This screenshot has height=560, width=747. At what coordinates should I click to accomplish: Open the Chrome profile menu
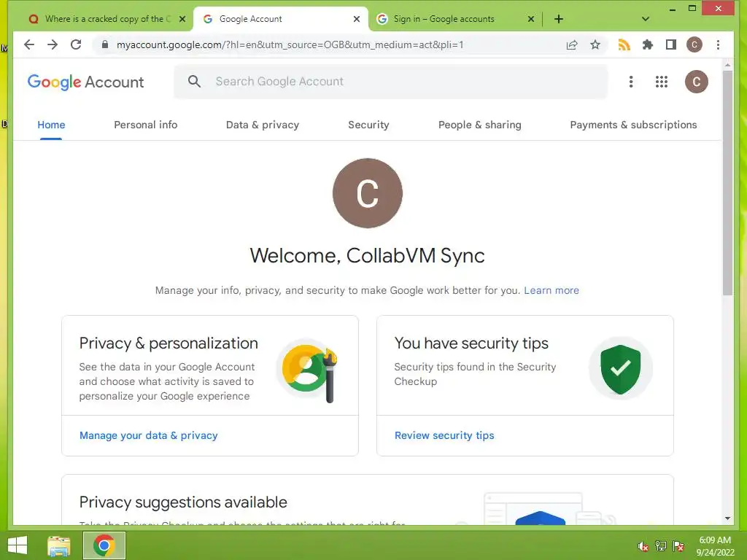[x=694, y=44]
